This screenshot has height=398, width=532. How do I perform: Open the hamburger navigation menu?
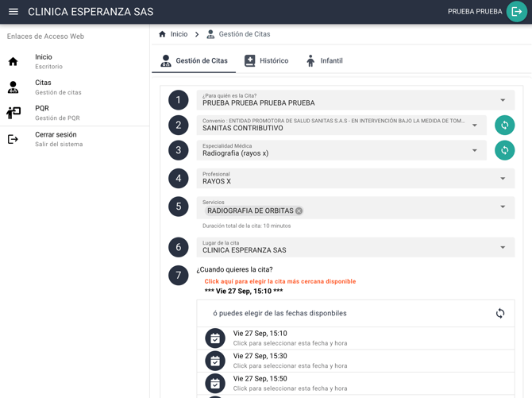13,12
